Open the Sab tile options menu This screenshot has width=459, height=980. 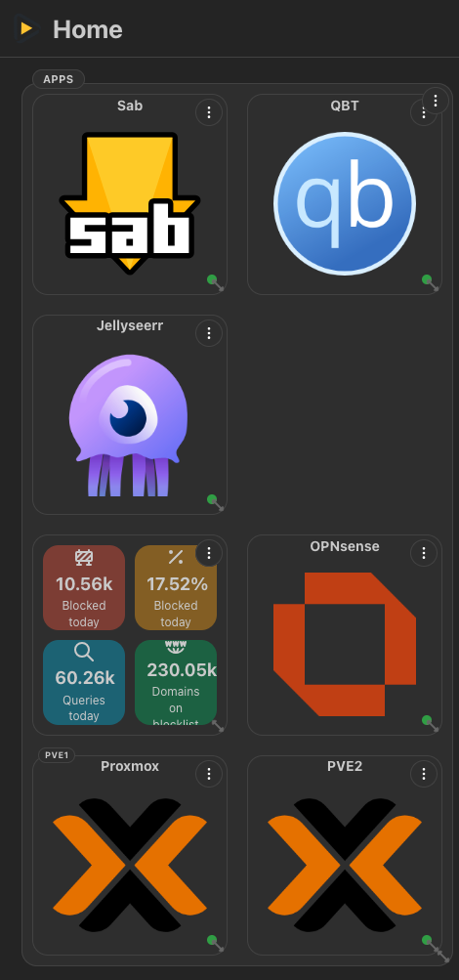[209, 112]
